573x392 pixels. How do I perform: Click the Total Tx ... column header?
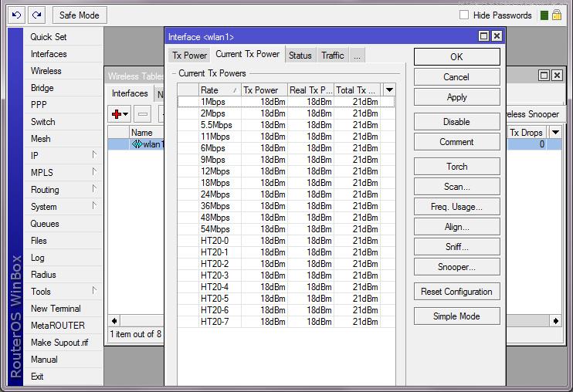click(x=357, y=90)
